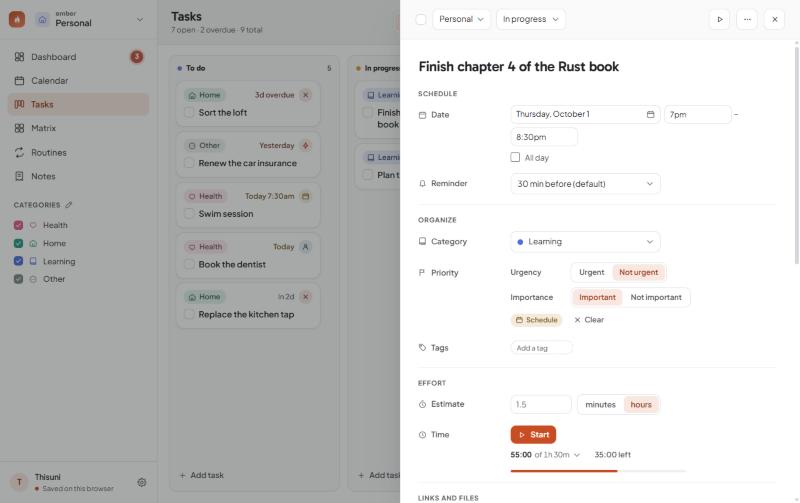Expand the workspace switcher chevron in sidebar
This screenshot has height=503, width=800.
140,20
